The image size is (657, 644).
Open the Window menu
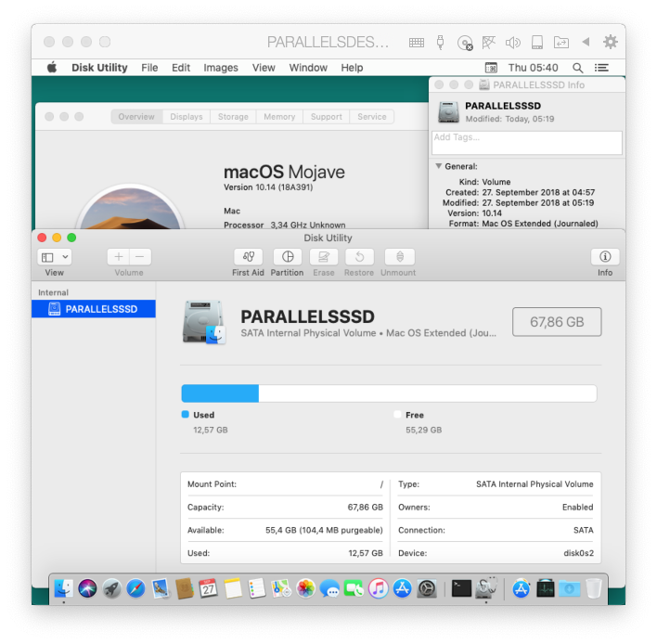point(308,68)
